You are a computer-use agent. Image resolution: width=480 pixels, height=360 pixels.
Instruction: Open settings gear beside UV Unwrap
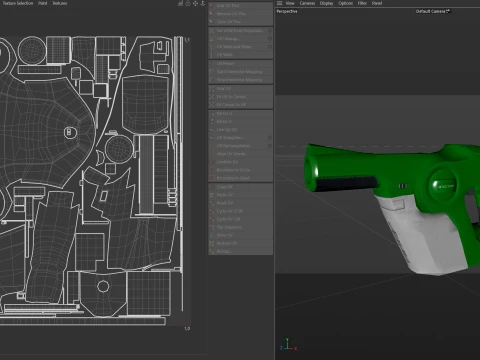tap(270, 39)
